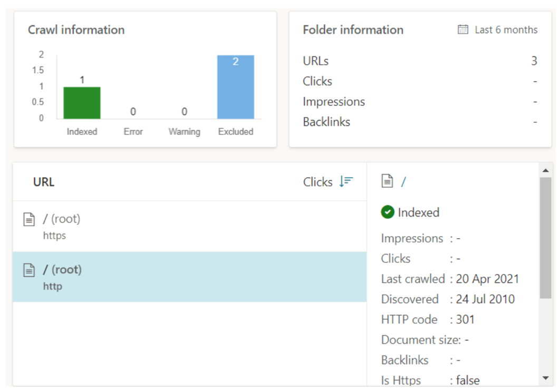560x392 pixels.
Task: Click the calendar icon beside Last 6 months
Action: 463,30
